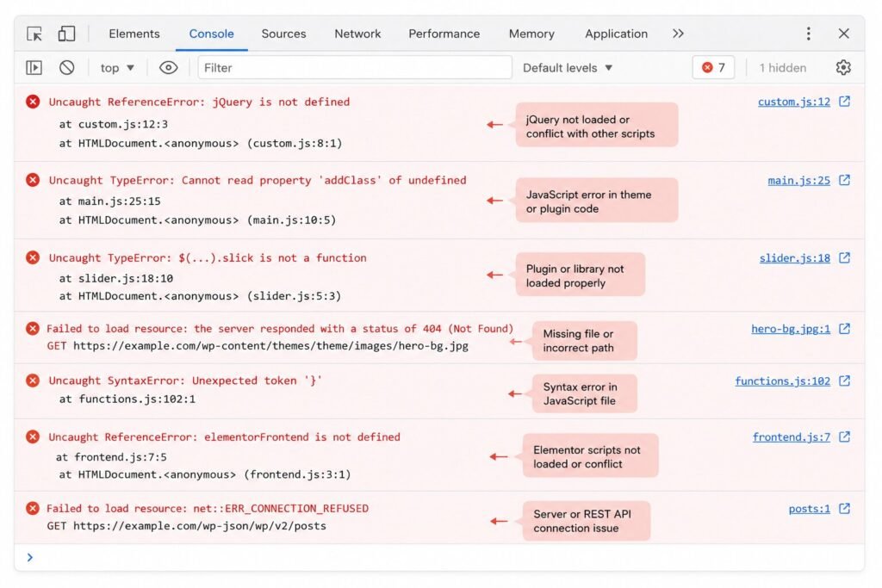Open the three-dot DevTools menu

coord(808,34)
